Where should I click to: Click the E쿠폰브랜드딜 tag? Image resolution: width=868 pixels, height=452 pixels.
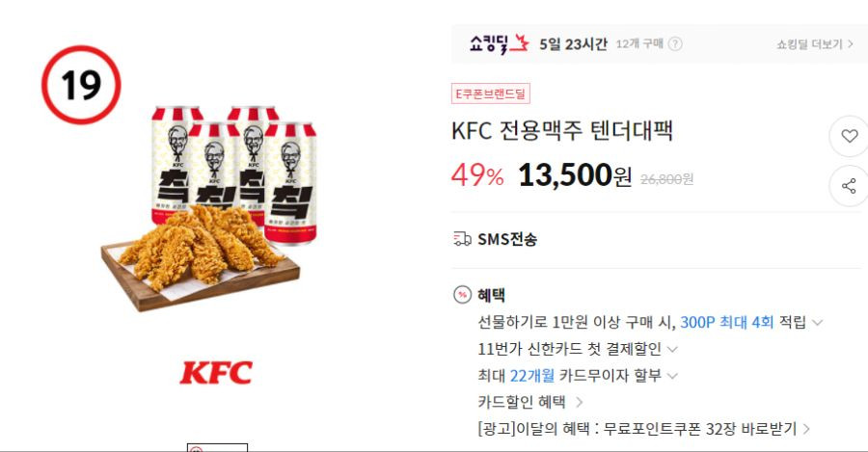[x=491, y=93]
